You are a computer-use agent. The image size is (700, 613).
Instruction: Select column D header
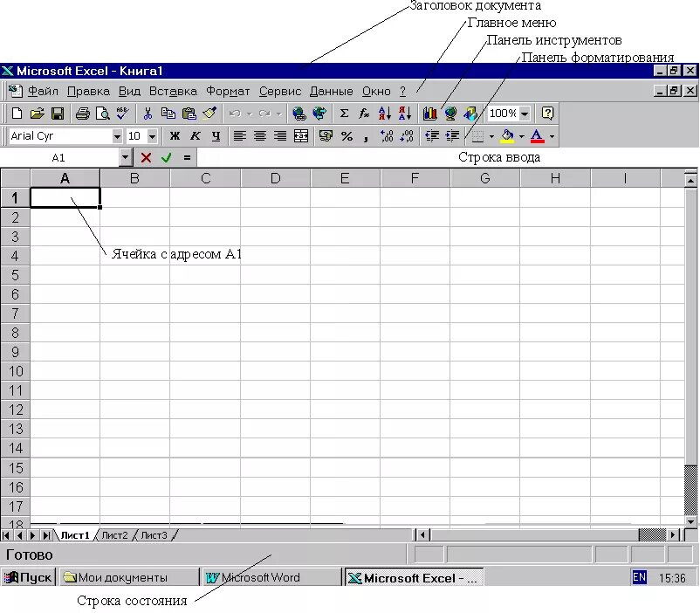point(276,178)
